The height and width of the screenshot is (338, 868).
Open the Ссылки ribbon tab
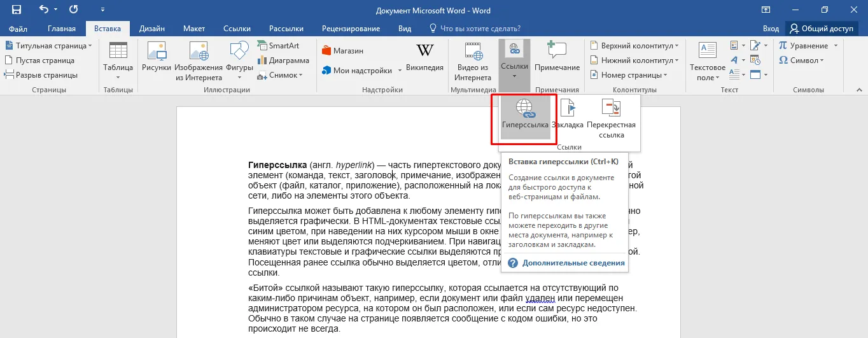(237, 29)
